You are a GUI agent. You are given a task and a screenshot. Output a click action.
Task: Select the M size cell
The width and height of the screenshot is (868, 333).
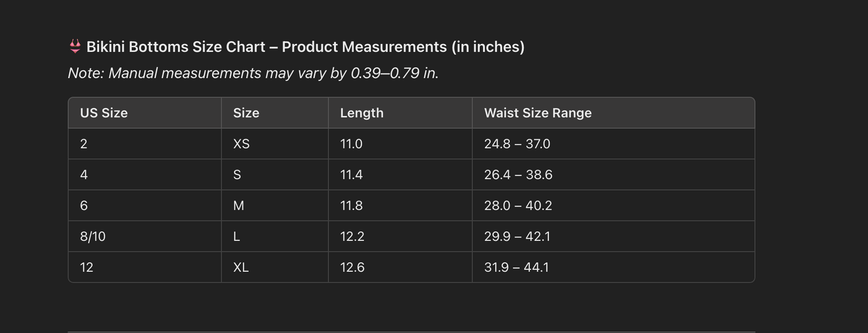[238, 206]
